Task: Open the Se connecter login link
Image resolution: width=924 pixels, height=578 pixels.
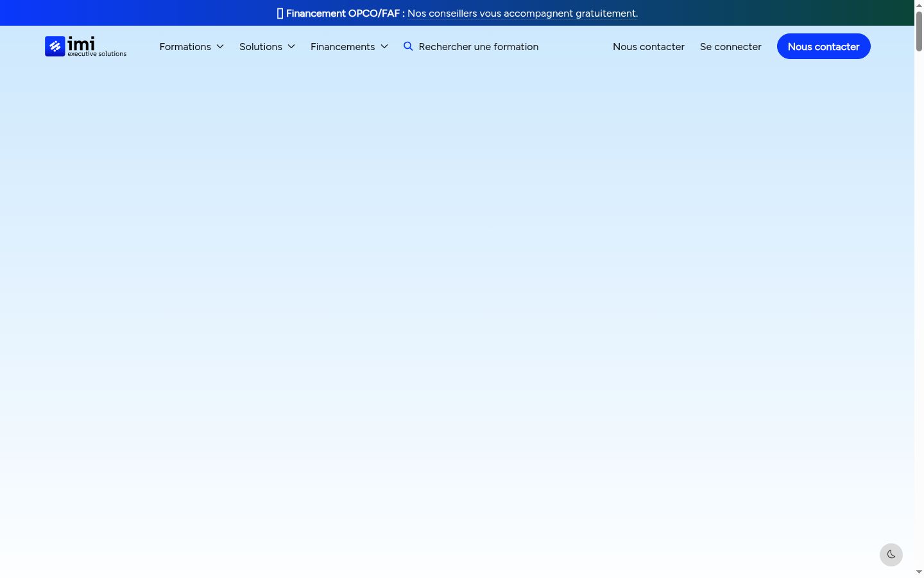Action: point(730,46)
